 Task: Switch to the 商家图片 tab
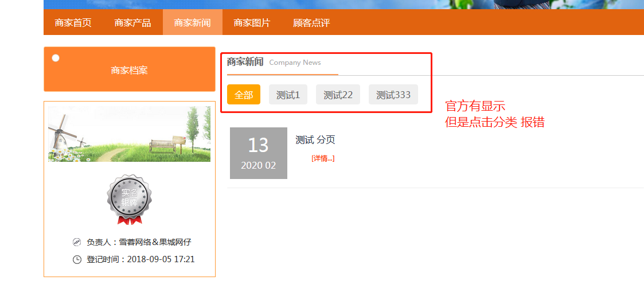[x=252, y=23]
